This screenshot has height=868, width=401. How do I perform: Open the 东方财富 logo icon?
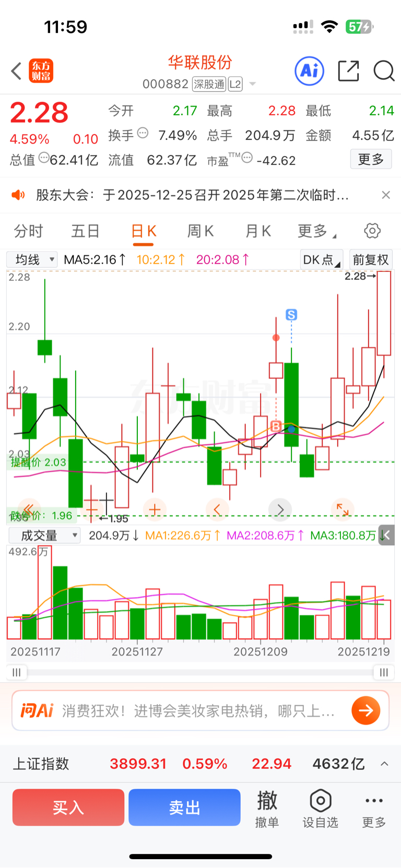41,71
